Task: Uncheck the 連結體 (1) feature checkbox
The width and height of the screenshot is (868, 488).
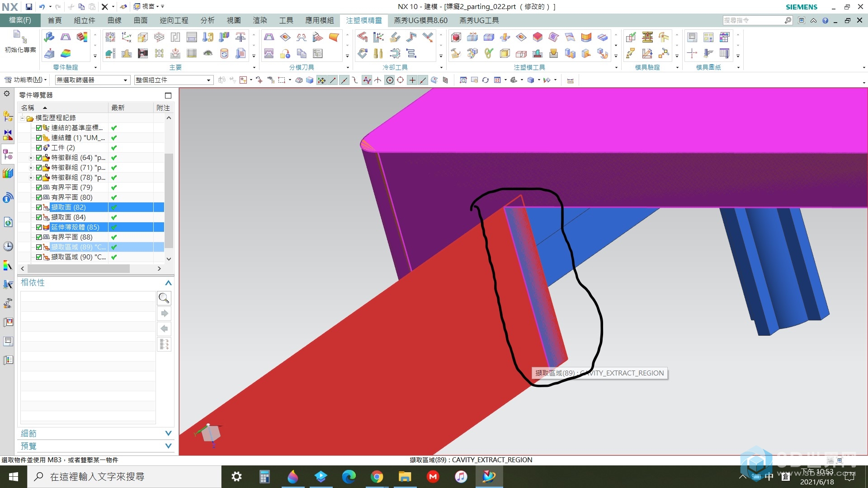Action: pos(39,138)
